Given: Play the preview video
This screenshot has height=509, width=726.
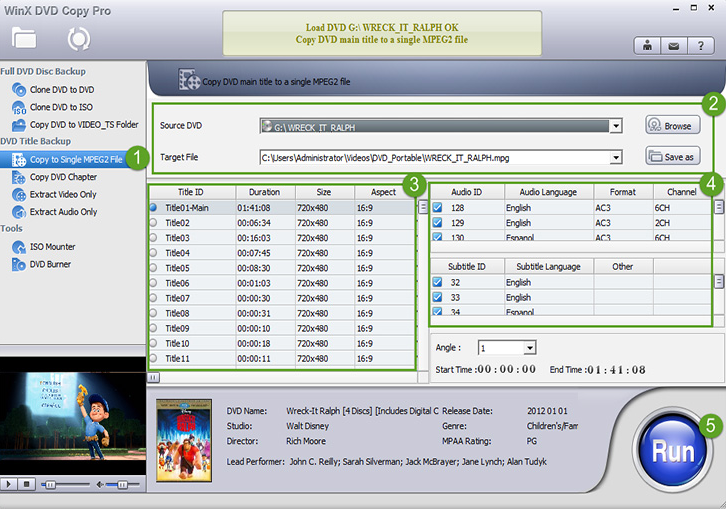Looking at the screenshot, I should click(x=8, y=484).
